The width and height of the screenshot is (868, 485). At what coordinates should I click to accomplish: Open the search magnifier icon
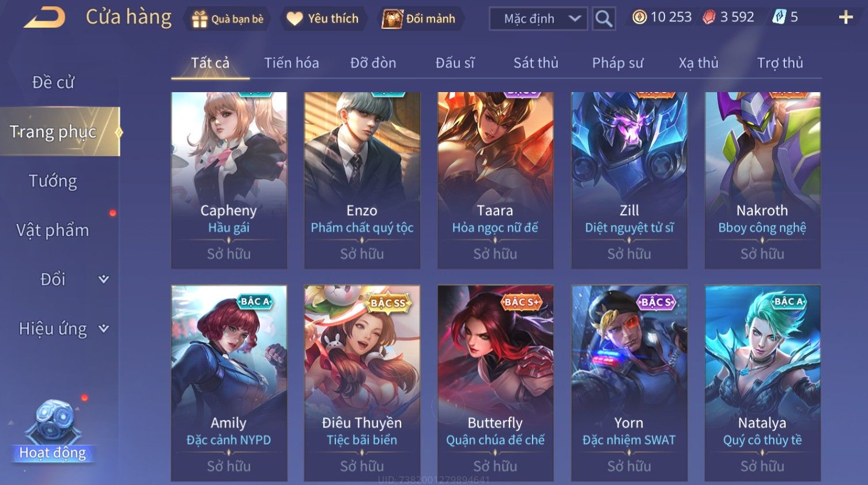point(603,18)
